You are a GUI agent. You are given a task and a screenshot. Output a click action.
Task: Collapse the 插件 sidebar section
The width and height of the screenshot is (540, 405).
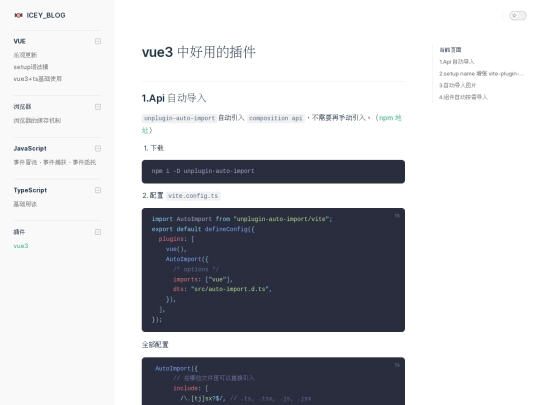click(x=98, y=232)
